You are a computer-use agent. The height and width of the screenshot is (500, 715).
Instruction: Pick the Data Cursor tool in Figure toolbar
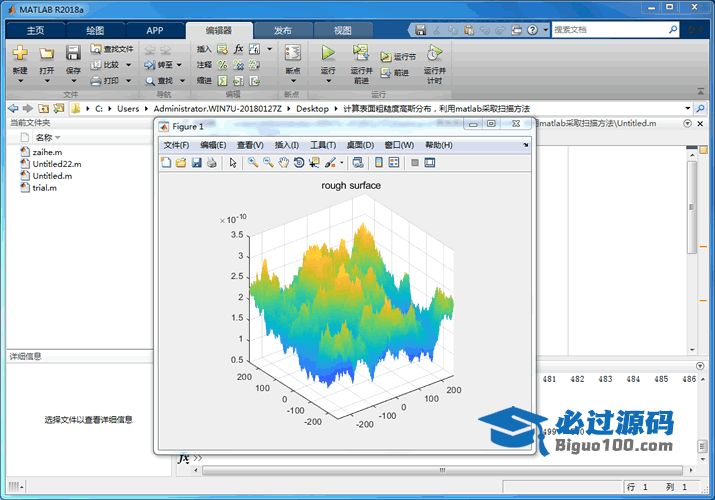[x=314, y=162]
